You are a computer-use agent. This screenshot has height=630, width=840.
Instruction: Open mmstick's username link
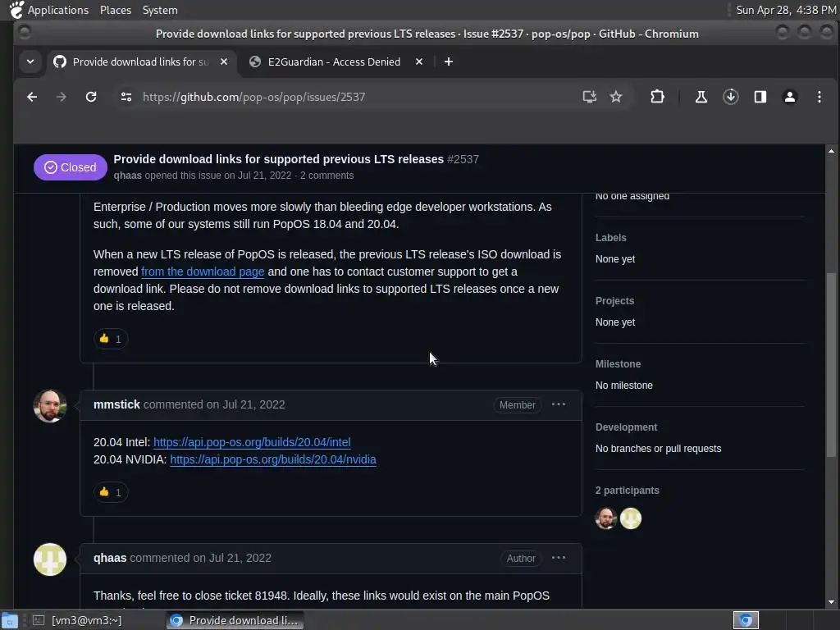click(x=116, y=404)
